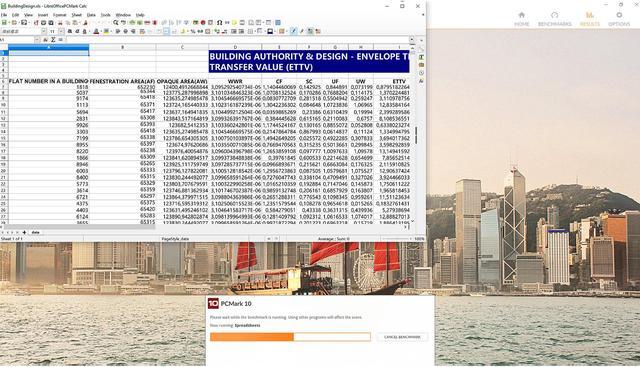Image resolution: width=640 pixels, height=367 pixels.
Task: Click the Name Box showing A1
Action: (x=17, y=40)
